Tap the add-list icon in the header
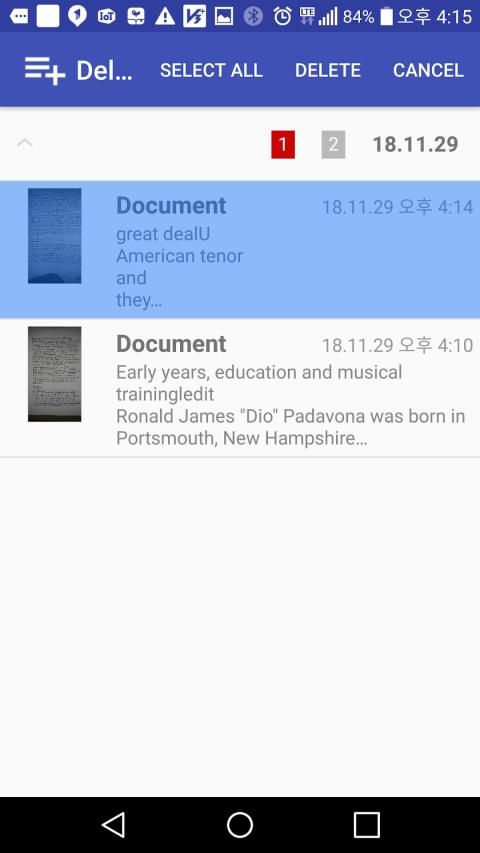The image size is (480, 853). 45,70
